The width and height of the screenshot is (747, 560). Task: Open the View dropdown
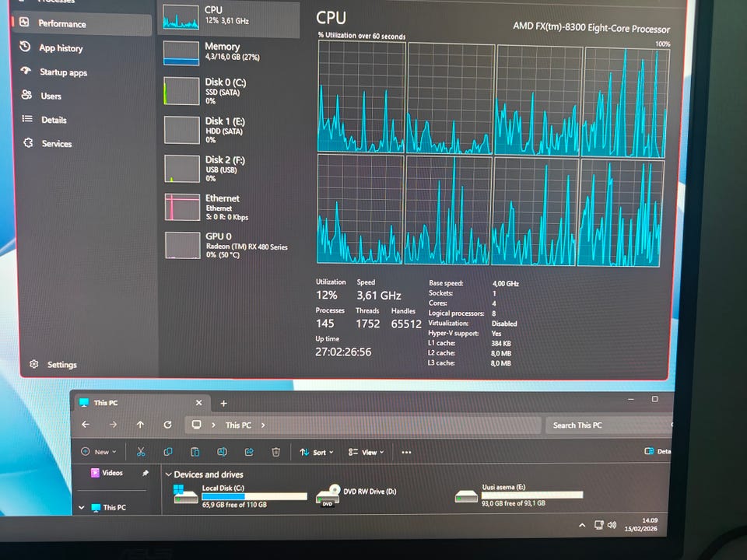point(366,452)
